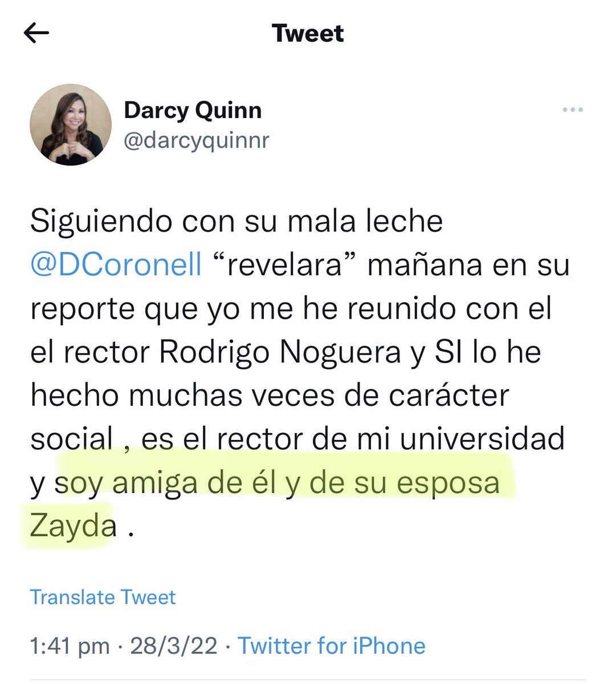Image resolution: width=616 pixels, height=684 pixels.
Task: Tap the Darcy Quinn display name
Action: pos(193,111)
